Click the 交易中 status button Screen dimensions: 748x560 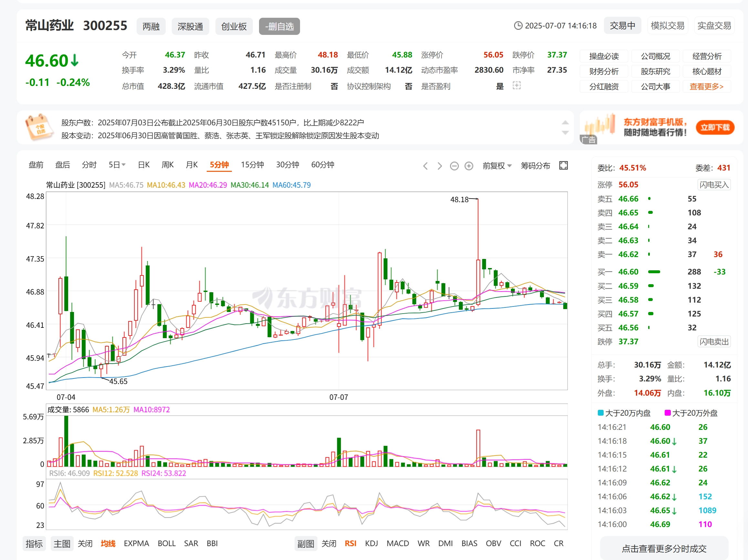(x=623, y=26)
